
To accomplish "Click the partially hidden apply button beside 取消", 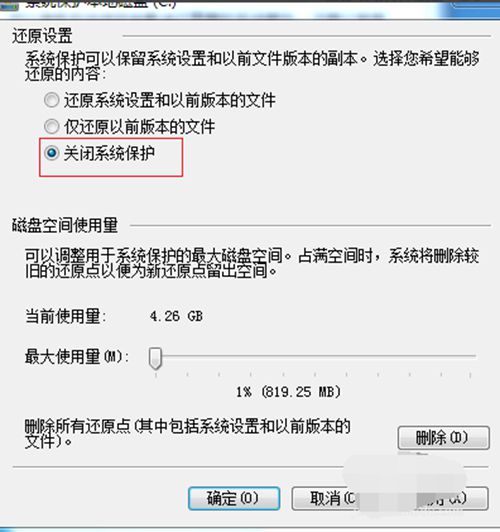I will (451, 498).
